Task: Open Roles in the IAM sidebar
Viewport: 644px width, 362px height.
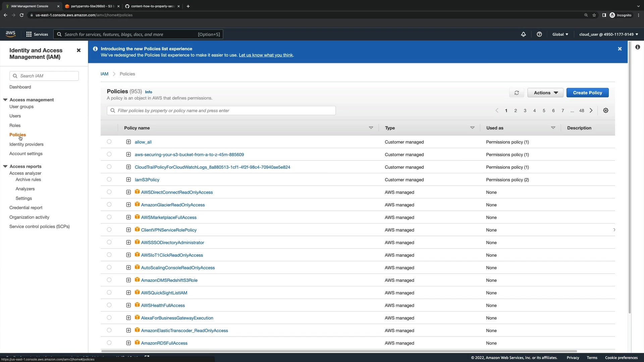Action: [x=15, y=125]
